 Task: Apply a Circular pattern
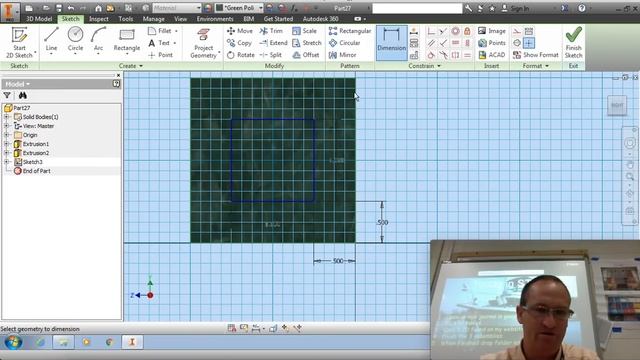coord(344,43)
